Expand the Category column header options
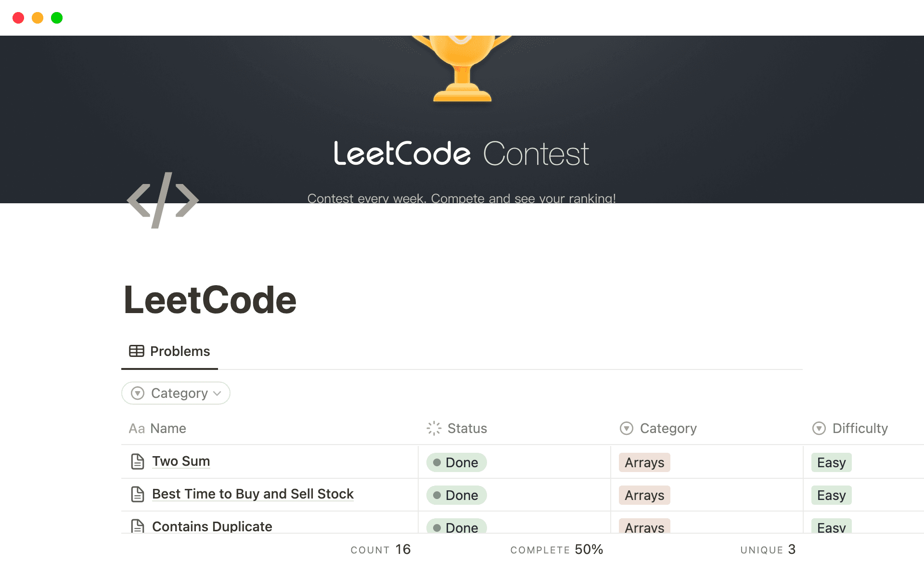The height and width of the screenshot is (578, 924). [x=668, y=428]
